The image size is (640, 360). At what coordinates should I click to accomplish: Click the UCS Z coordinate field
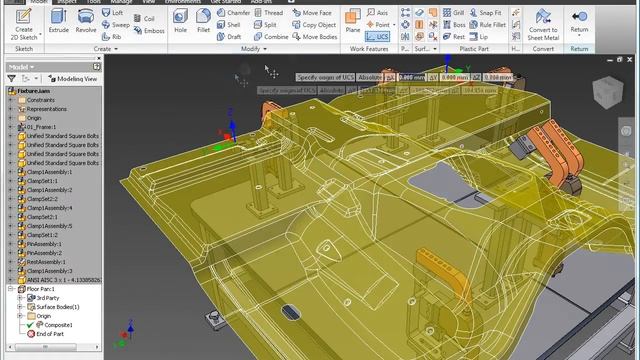(x=498, y=77)
